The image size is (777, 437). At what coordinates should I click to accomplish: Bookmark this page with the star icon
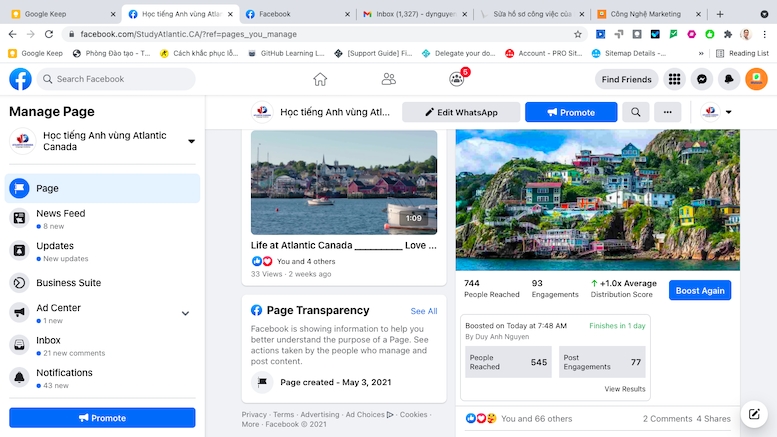[x=578, y=34]
